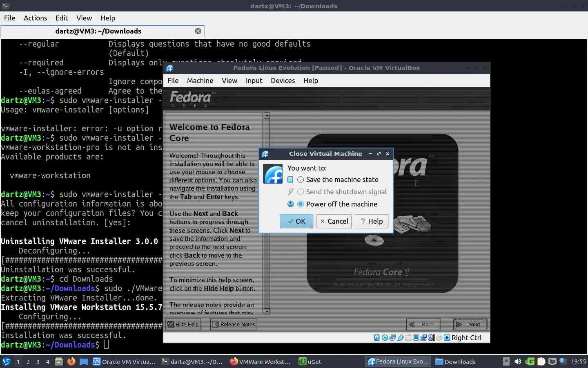Click the CPU virtualization status icon

click(x=431, y=338)
